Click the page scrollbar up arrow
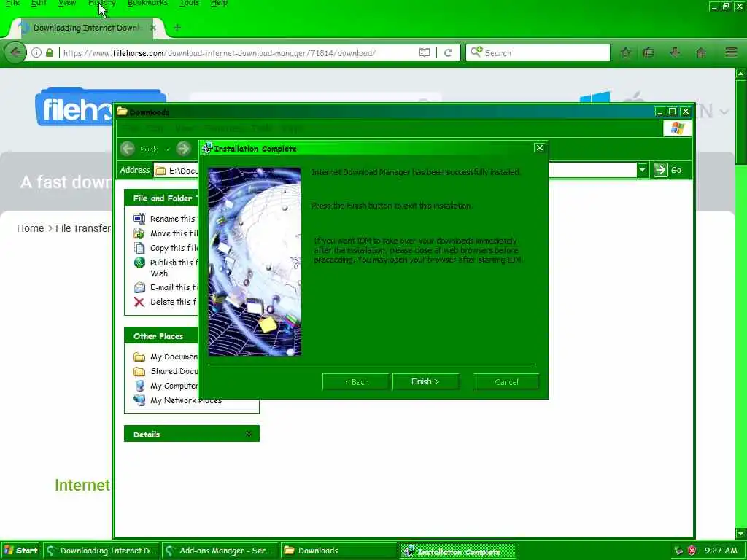The image size is (747, 560). click(x=741, y=74)
